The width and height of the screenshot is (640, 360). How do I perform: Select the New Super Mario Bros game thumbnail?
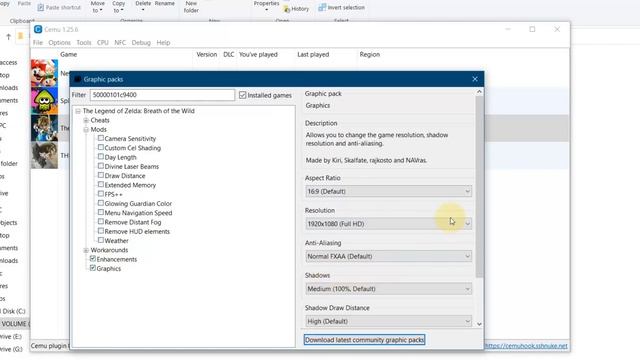44,73
